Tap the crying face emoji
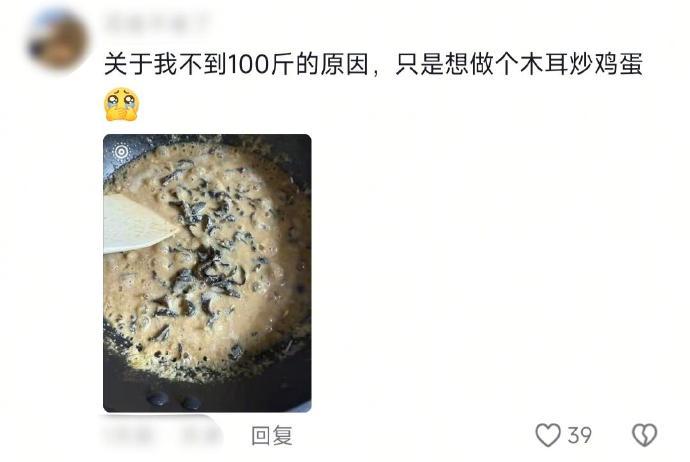The image size is (690, 462). (121, 105)
